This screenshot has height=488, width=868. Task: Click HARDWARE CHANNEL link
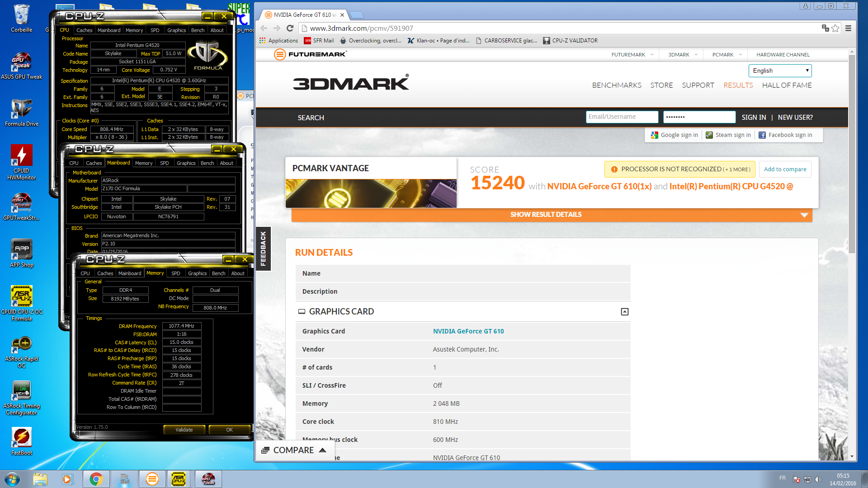(x=783, y=55)
